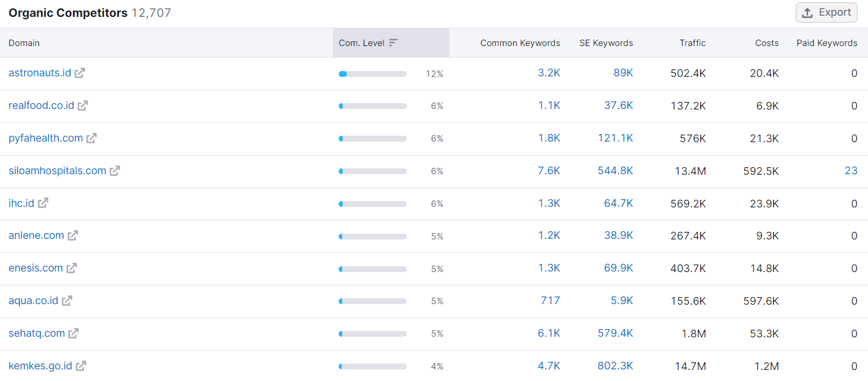
Task: Click the 12,707 competitors count
Action: pos(152,13)
